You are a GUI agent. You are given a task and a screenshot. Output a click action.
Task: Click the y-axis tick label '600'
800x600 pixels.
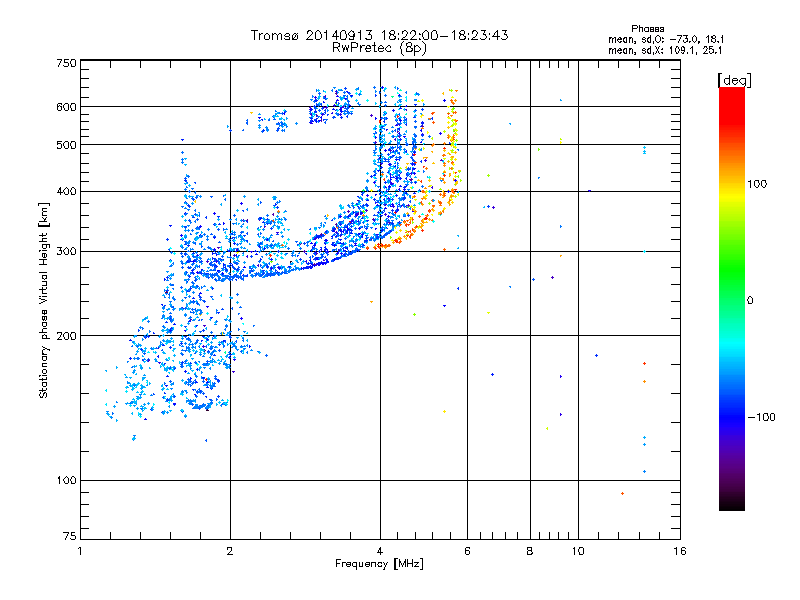coord(66,107)
